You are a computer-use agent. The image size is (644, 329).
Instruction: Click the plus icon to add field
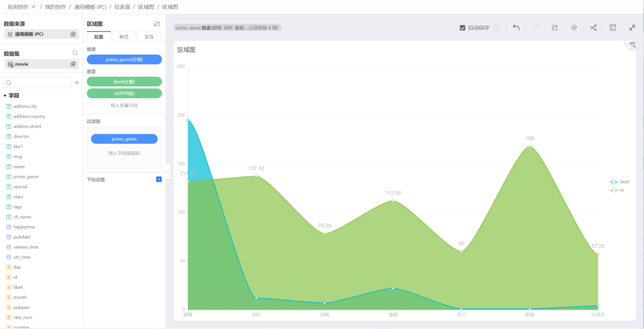click(77, 83)
